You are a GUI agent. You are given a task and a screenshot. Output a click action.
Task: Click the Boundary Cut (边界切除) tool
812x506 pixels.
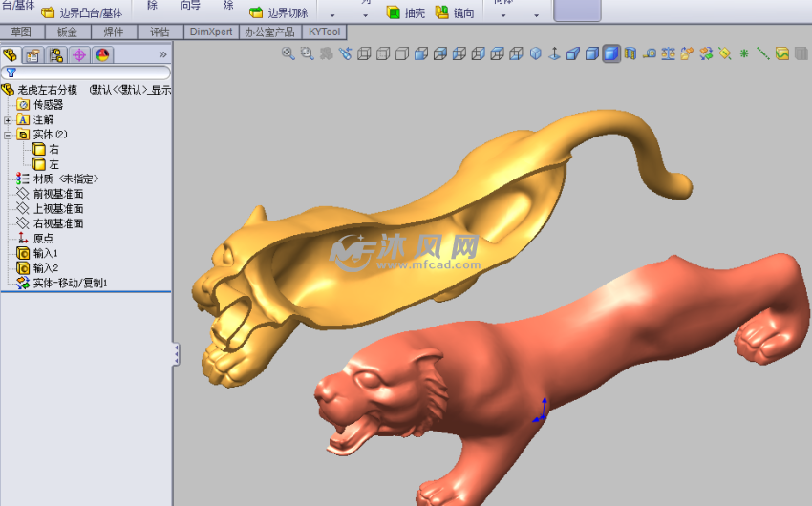click(279, 13)
